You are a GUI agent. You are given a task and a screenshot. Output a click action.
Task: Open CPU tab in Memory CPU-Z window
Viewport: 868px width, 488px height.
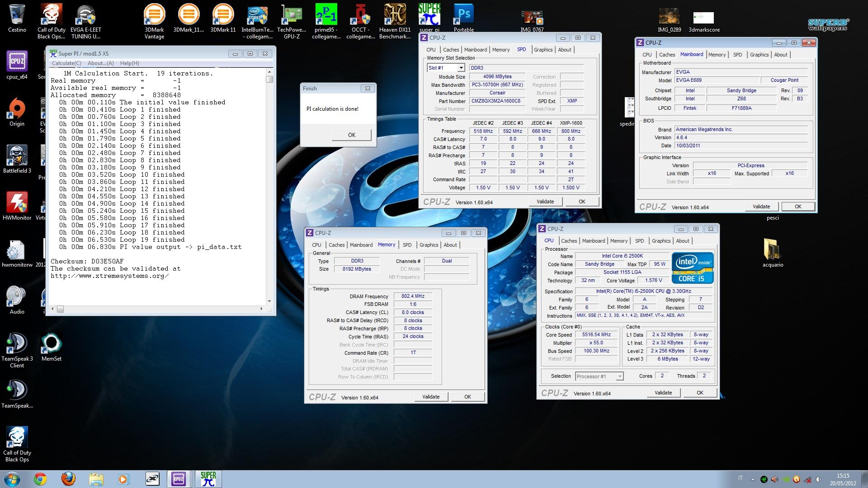tap(316, 245)
